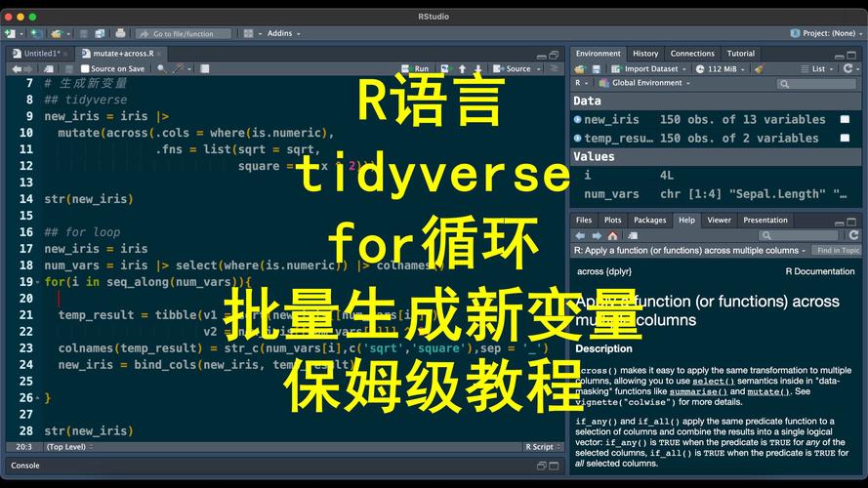Open Help home page
Viewport: 868px width, 488px height.
[612, 235]
